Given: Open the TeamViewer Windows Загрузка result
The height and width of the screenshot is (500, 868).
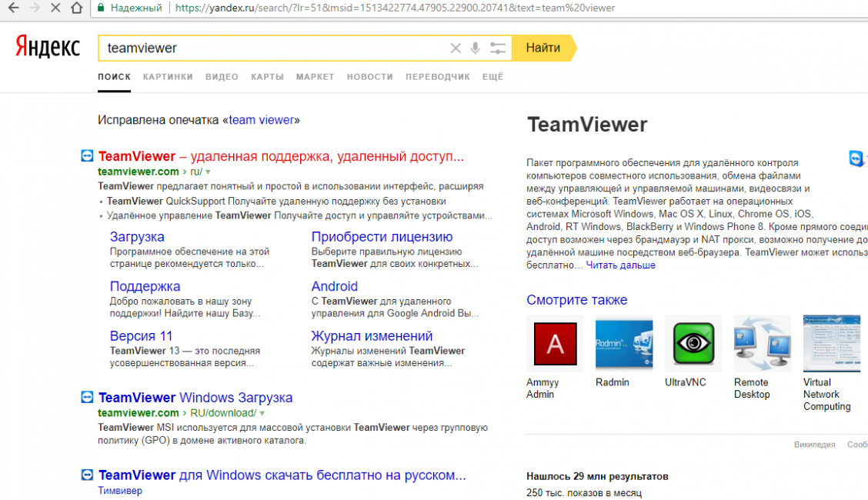Looking at the screenshot, I should click(x=195, y=398).
